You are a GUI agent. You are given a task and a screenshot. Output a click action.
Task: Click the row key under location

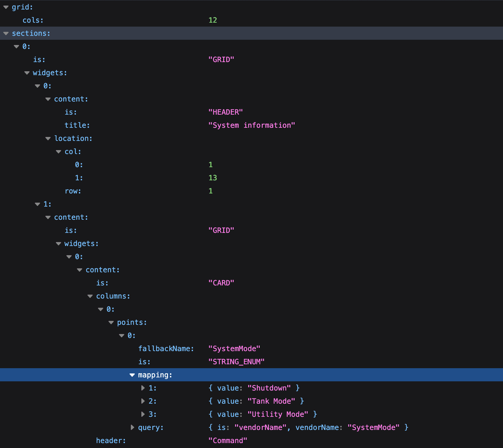[73, 191]
